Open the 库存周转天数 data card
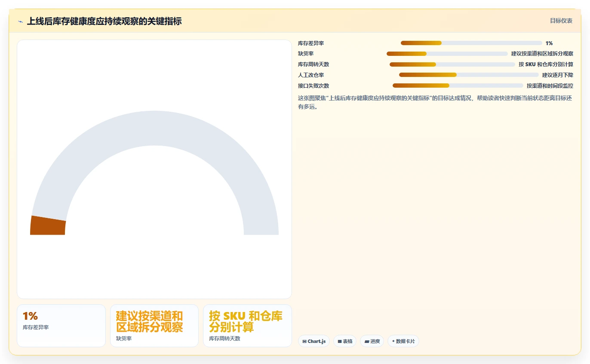The height and width of the screenshot is (364, 590). [247, 326]
